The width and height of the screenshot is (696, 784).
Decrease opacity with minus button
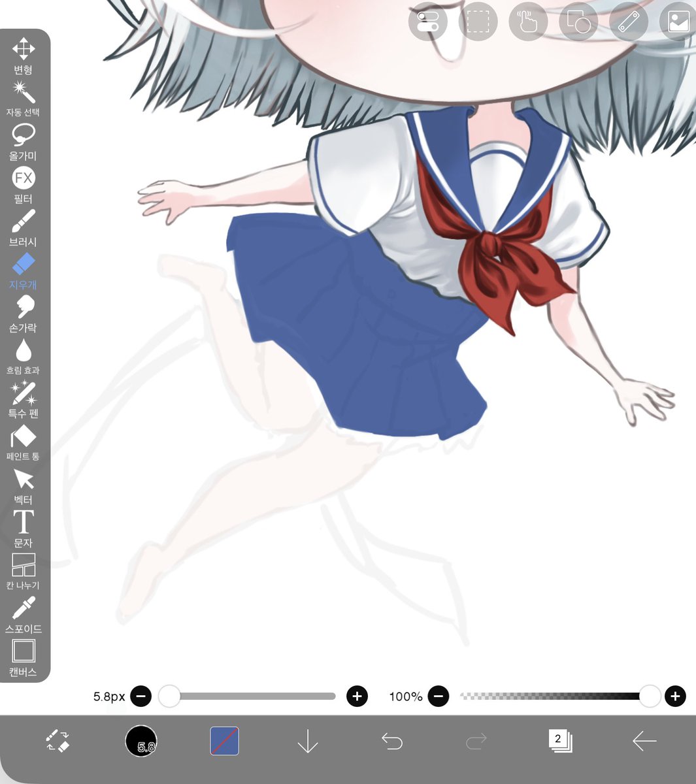tap(439, 696)
